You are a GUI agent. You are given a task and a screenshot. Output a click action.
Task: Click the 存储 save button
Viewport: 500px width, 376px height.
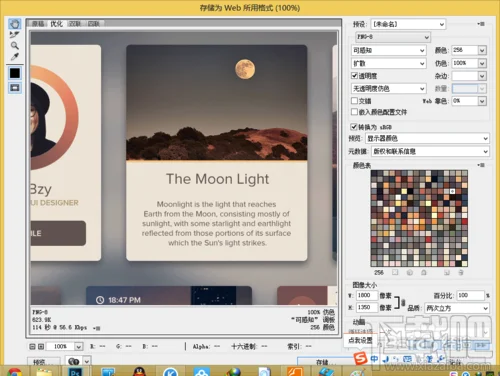(x=322, y=362)
